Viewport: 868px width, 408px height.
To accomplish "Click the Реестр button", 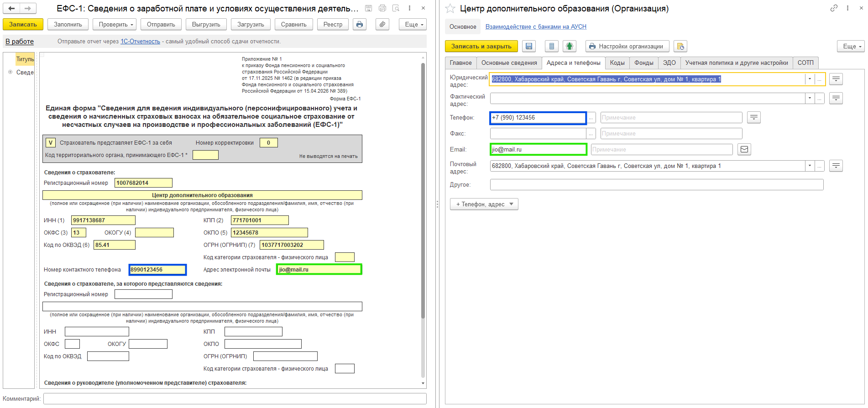I will pyautogui.click(x=333, y=25).
